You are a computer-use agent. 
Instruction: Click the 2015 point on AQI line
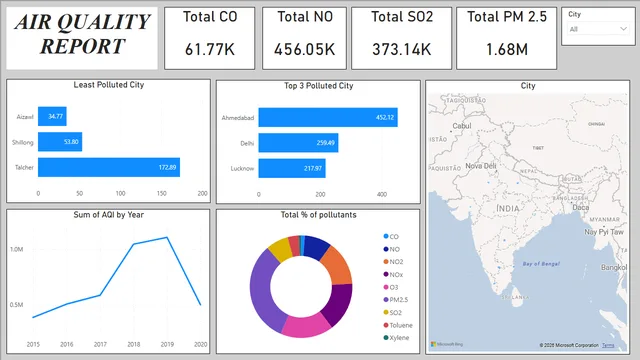33,317
